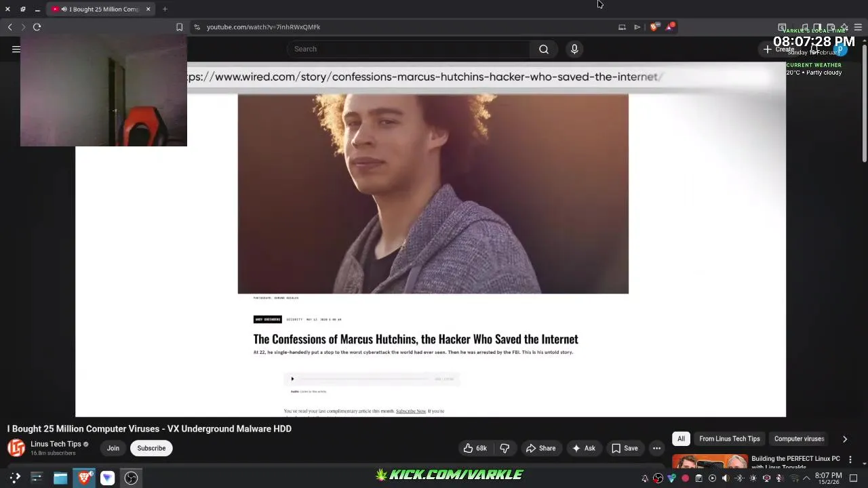Click into the YouTube Search field
The height and width of the screenshot is (488, 868).
coord(409,49)
